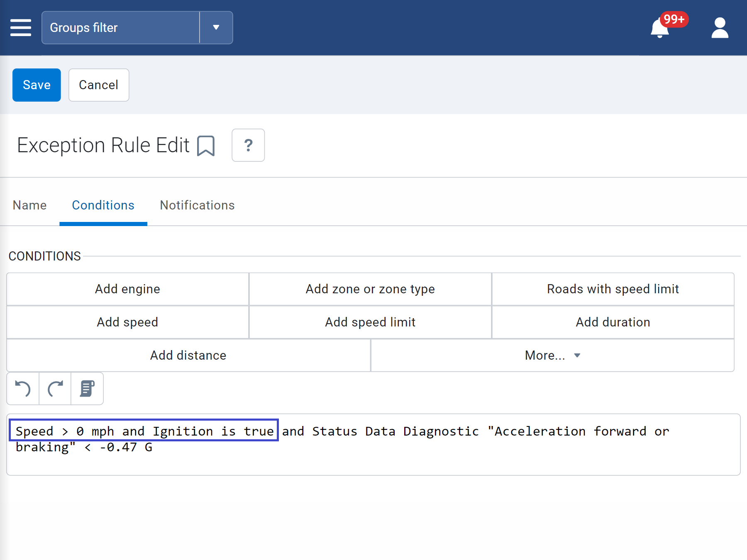The height and width of the screenshot is (560, 747).
Task: Open the condition script/log icon
Action: [87, 389]
